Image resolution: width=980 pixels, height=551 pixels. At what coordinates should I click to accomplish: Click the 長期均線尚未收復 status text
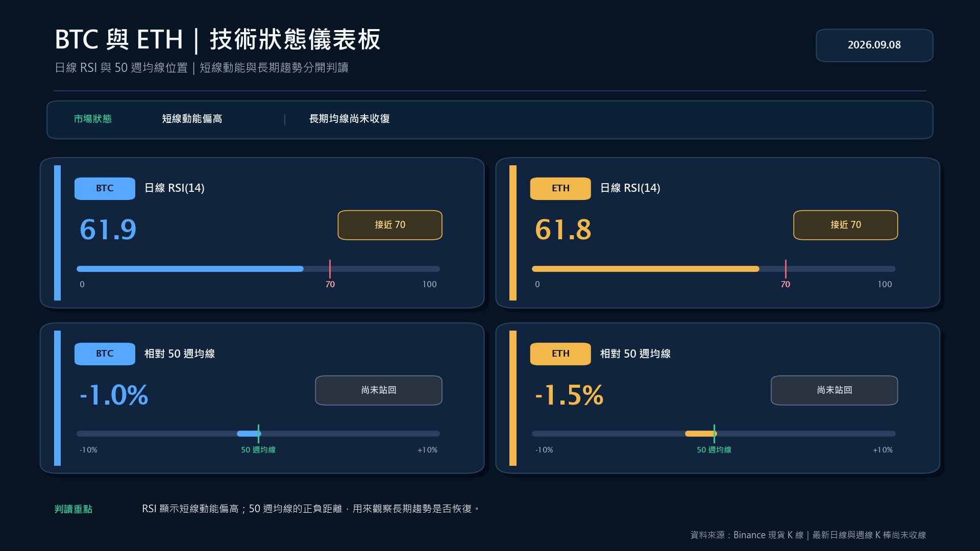(350, 119)
